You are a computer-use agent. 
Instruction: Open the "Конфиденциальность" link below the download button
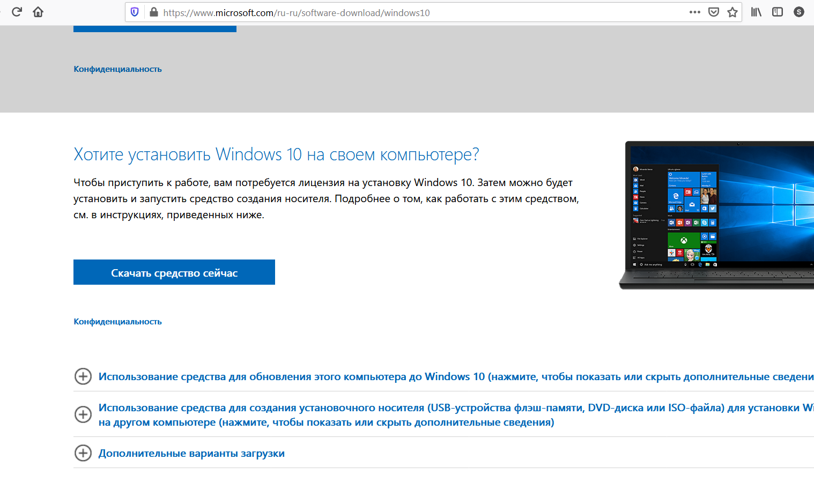pyautogui.click(x=118, y=322)
